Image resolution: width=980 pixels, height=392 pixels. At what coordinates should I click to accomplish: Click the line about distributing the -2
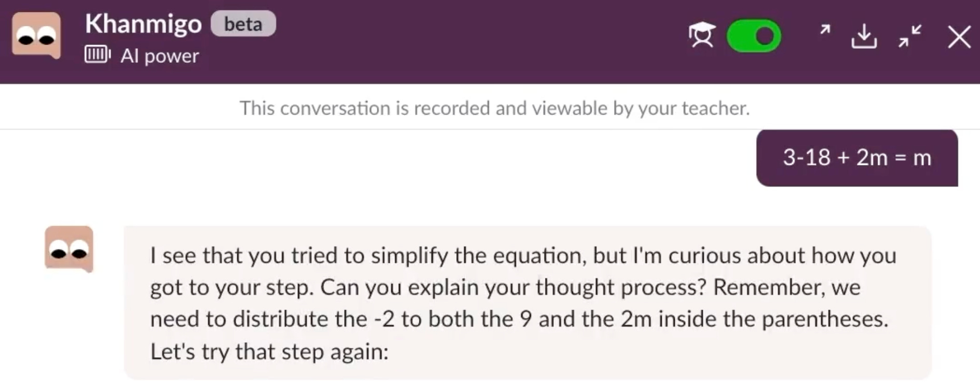click(519, 319)
